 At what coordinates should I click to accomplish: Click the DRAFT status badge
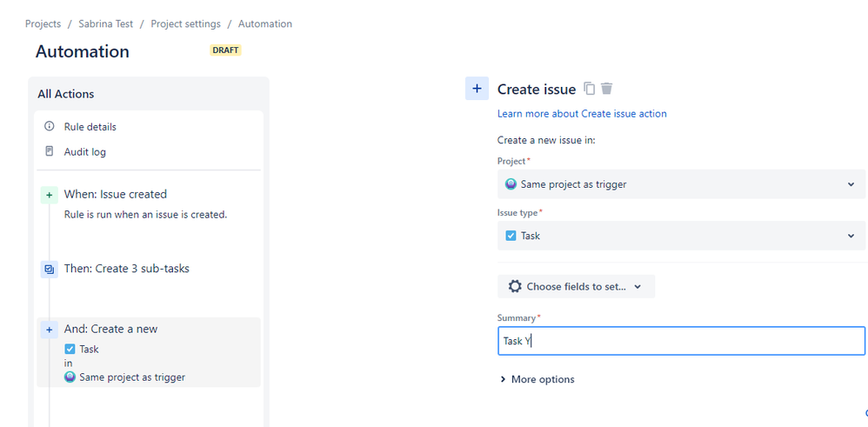(225, 50)
